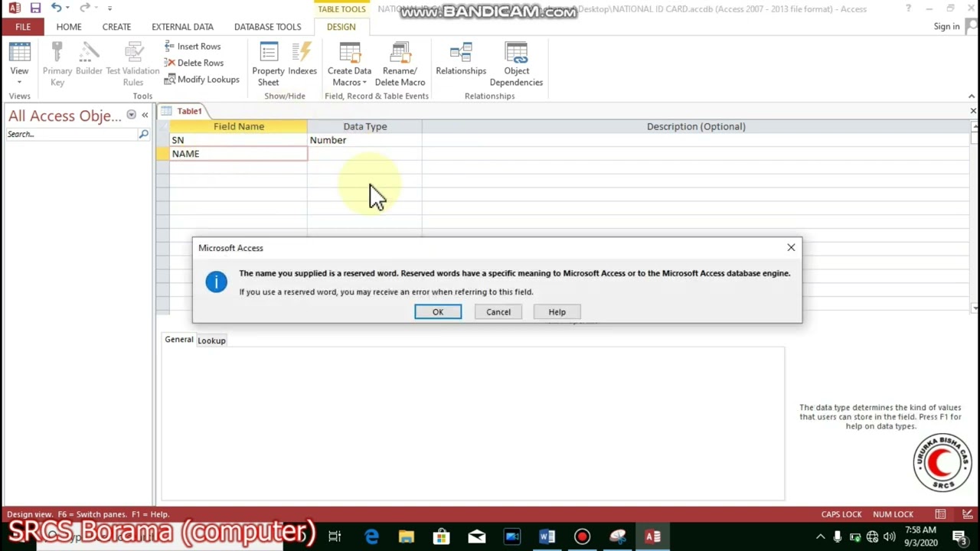Open Mail app from taskbar
The image size is (980, 551).
point(477,537)
